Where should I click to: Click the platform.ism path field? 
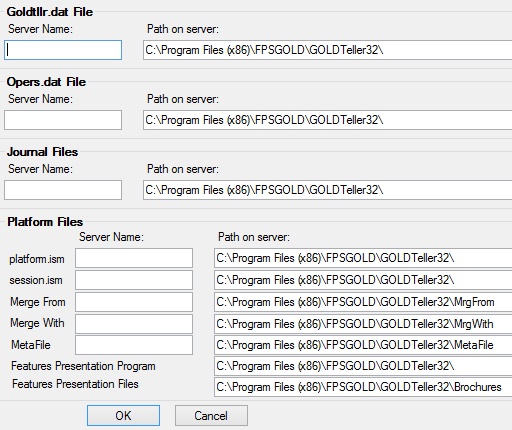(x=363, y=258)
